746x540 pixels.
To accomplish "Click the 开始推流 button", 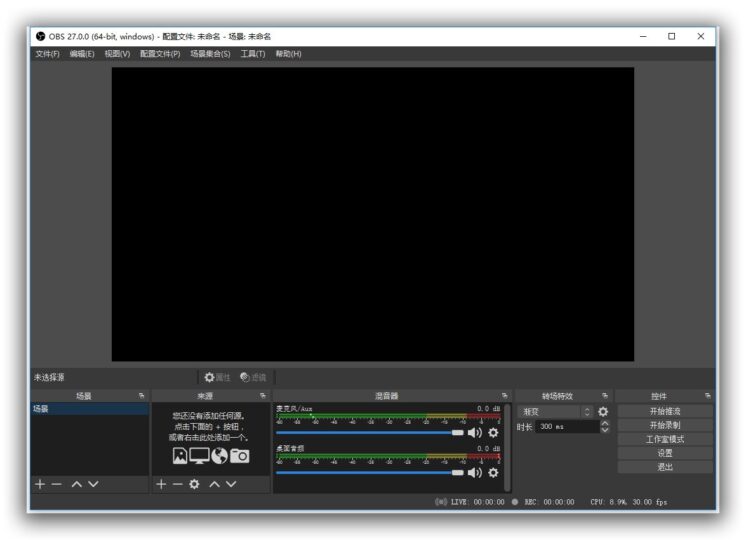I will pos(665,411).
